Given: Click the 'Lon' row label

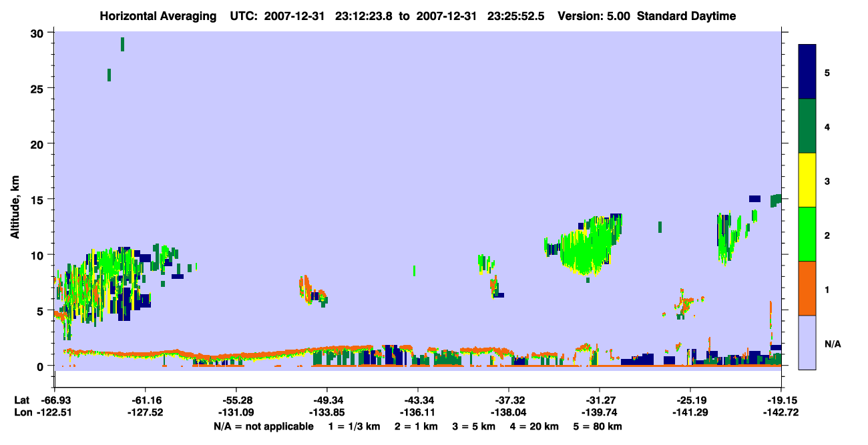Looking at the screenshot, I should 23,412.
